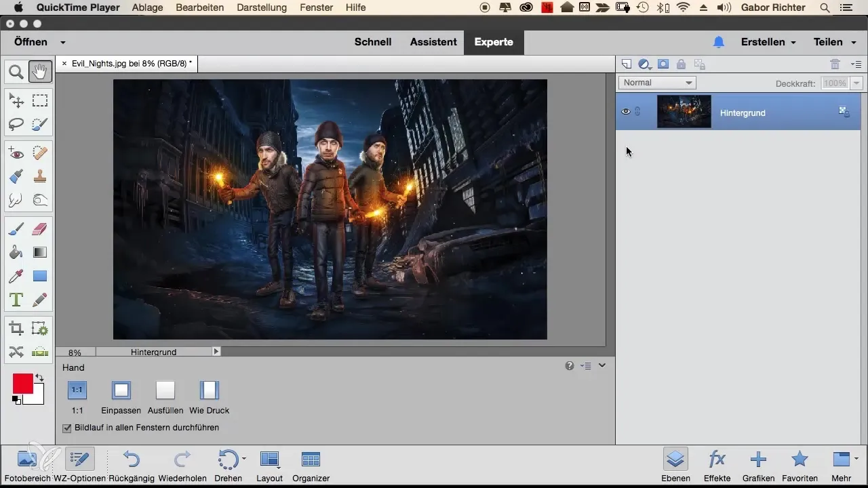Screen dimensions: 868x488
Task: Select the Type tool
Action: click(x=16, y=299)
